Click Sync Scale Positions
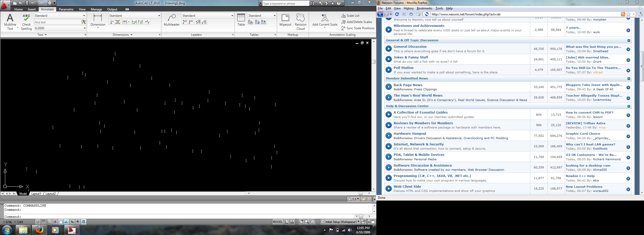The width and height of the screenshot is (644, 235). [358, 28]
